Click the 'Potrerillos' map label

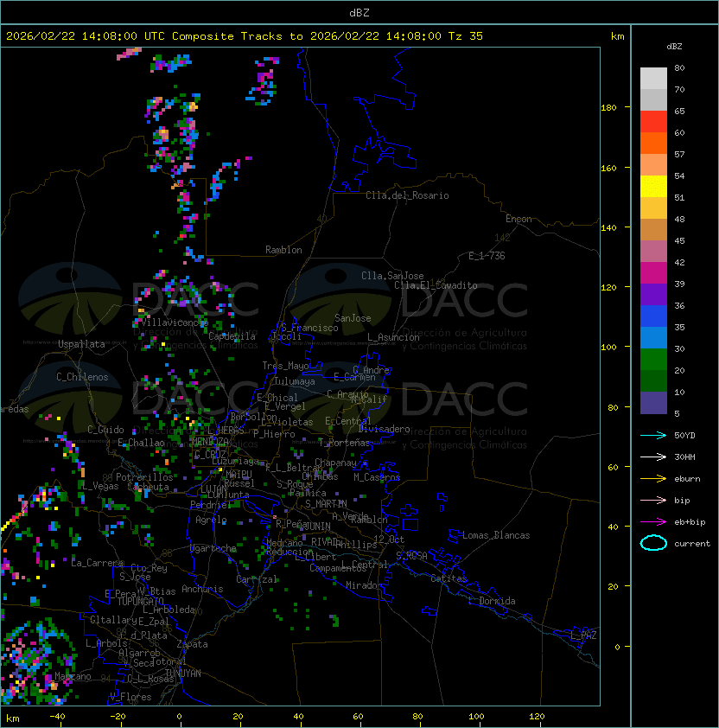[x=144, y=477]
